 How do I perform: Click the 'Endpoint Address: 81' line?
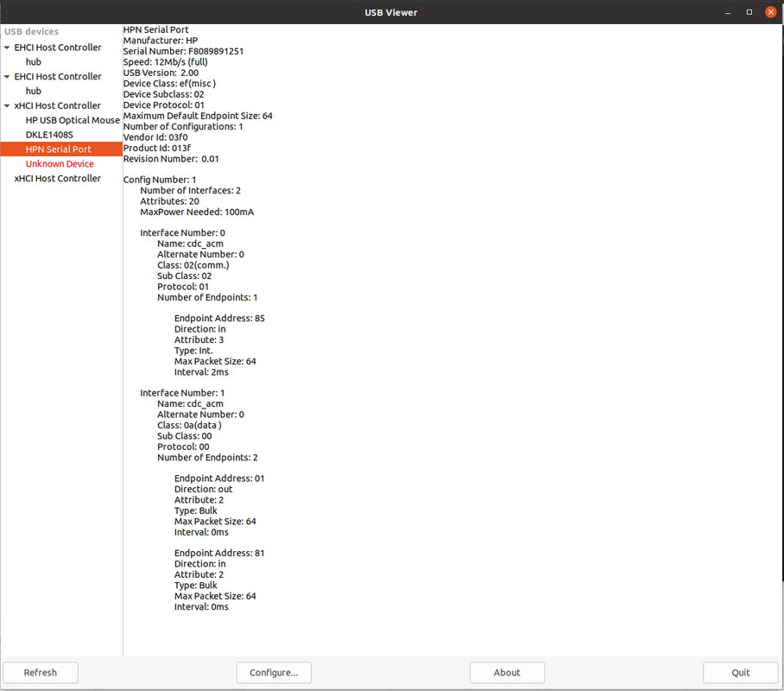(x=219, y=553)
